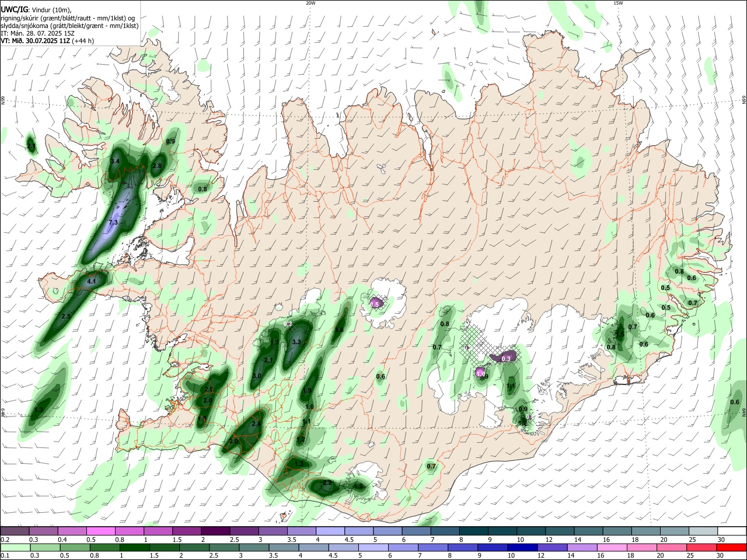747x560 pixels.
Task: Click the snow legend swatch between 20 and 25
Action: point(674,531)
